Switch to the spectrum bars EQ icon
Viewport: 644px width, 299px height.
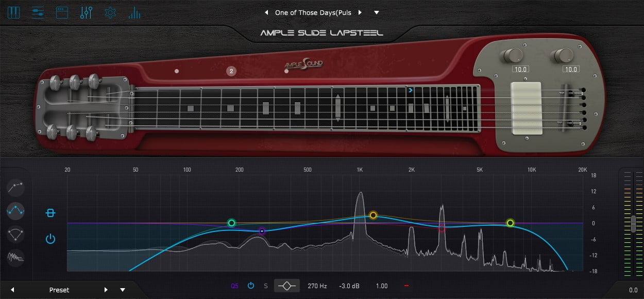pyautogui.click(x=134, y=12)
